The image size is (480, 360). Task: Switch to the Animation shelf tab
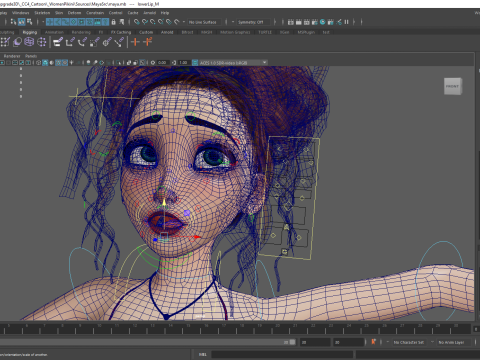[54, 32]
